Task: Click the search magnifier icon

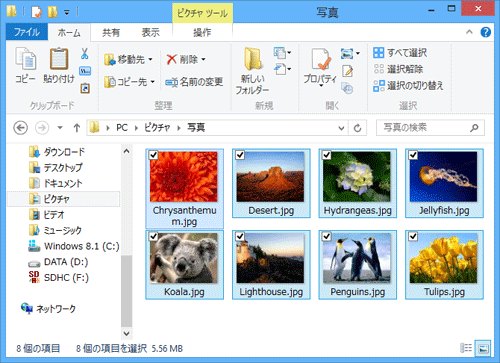Action: [474, 128]
